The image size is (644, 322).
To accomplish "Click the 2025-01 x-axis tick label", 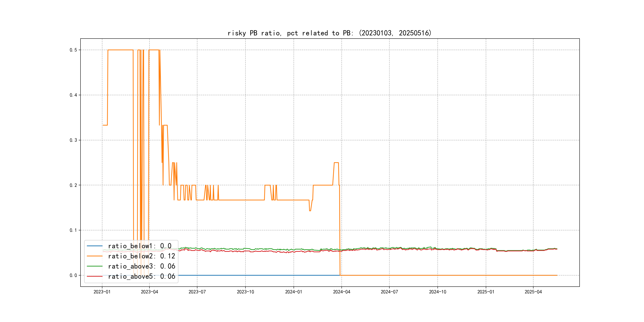I will (486, 292).
